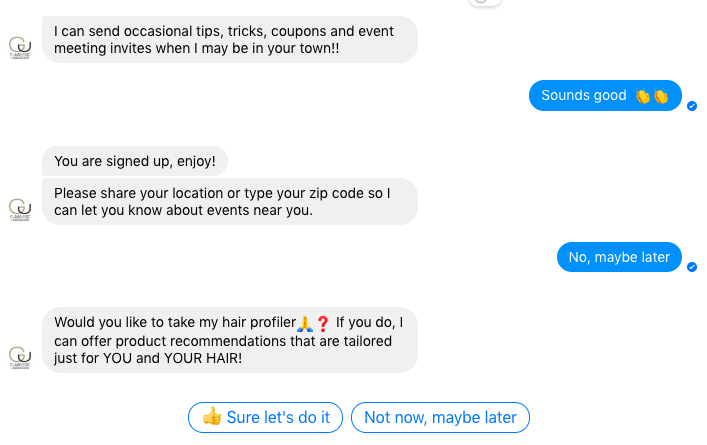Viewport: 707px width, 445px height.
Task: Click the thumbs-up emoji in the quick reply
Action: pyautogui.click(x=212, y=416)
